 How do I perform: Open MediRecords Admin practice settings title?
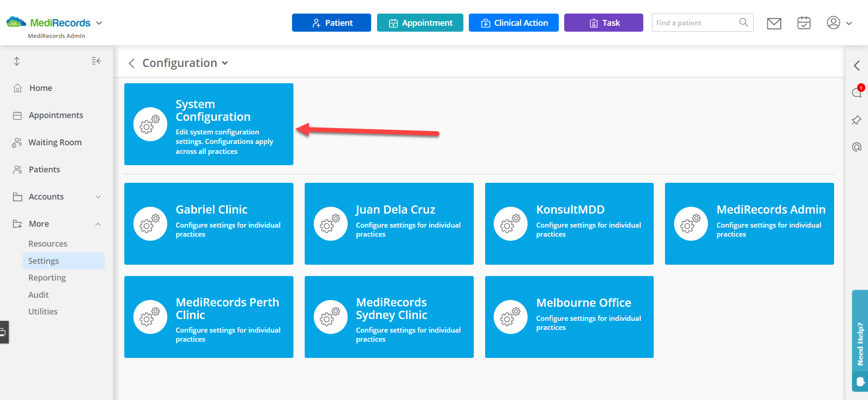point(771,210)
